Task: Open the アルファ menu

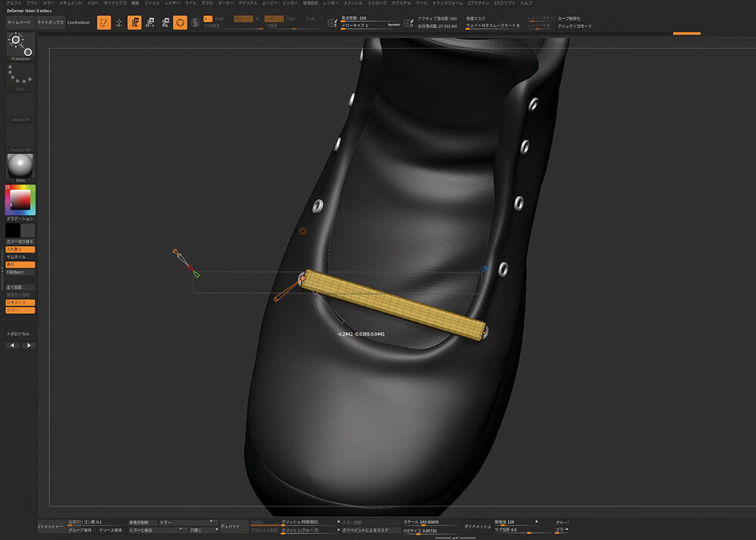Action: [14, 3]
